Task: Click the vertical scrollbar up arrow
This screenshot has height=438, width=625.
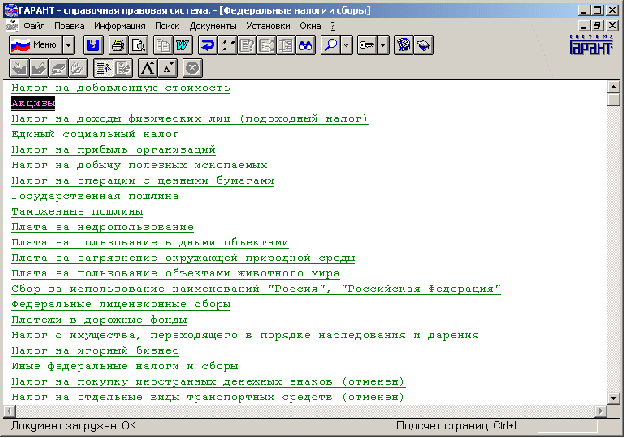Action: (x=613, y=86)
